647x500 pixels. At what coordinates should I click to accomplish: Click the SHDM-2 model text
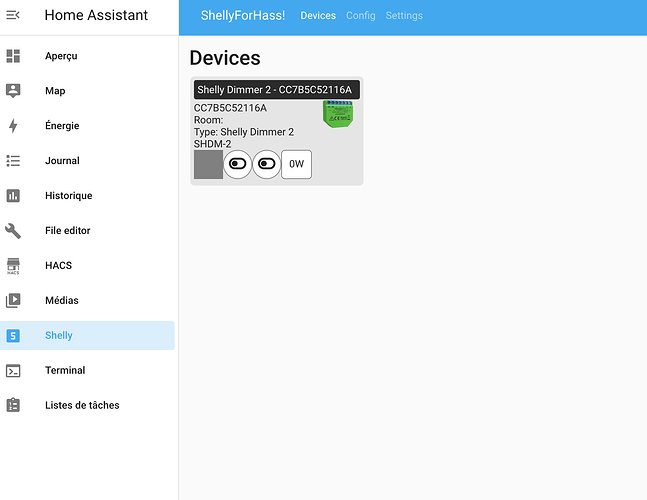pyautogui.click(x=213, y=144)
